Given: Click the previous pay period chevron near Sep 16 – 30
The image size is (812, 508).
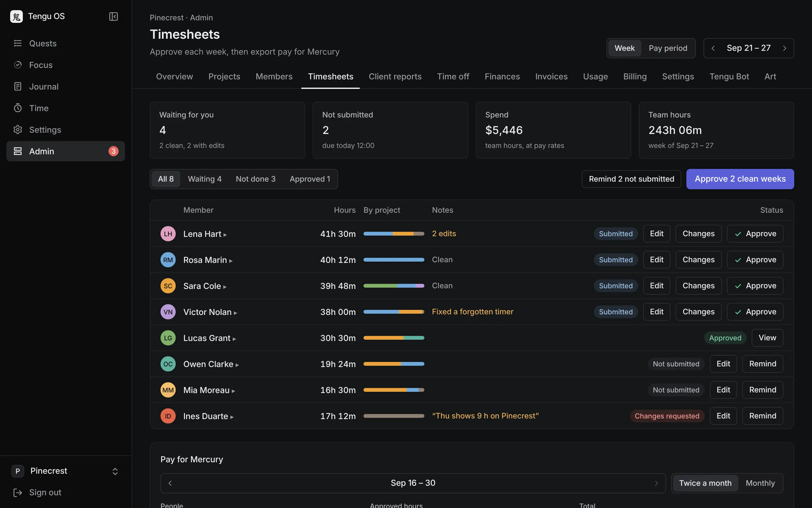Looking at the screenshot, I should 170,483.
